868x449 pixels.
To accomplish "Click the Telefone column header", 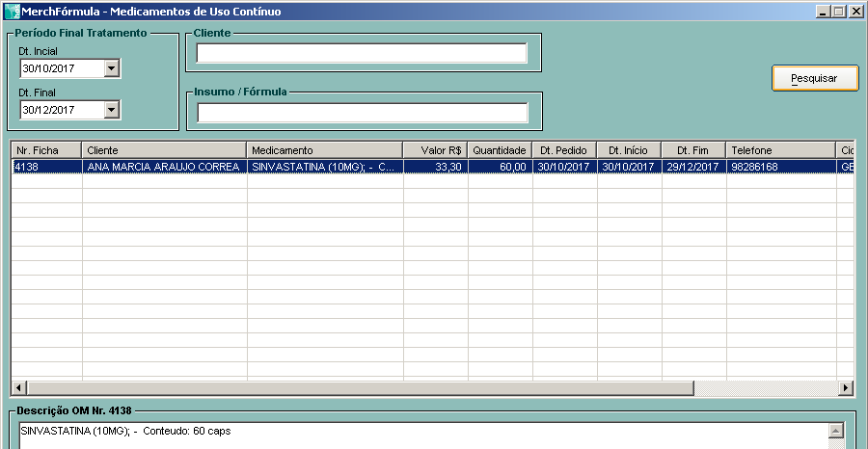I will click(779, 150).
